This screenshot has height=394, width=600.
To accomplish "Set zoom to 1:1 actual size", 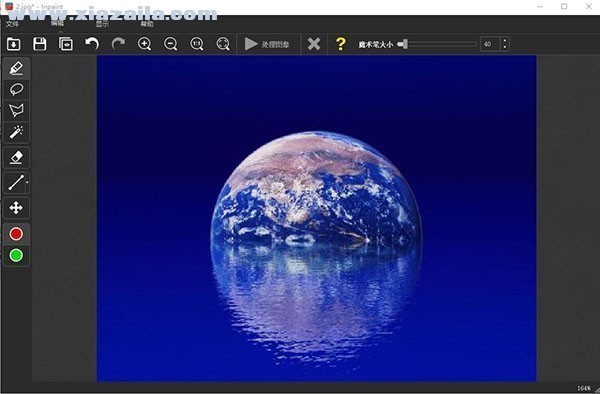I will pyautogui.click(x=197, y=44).
